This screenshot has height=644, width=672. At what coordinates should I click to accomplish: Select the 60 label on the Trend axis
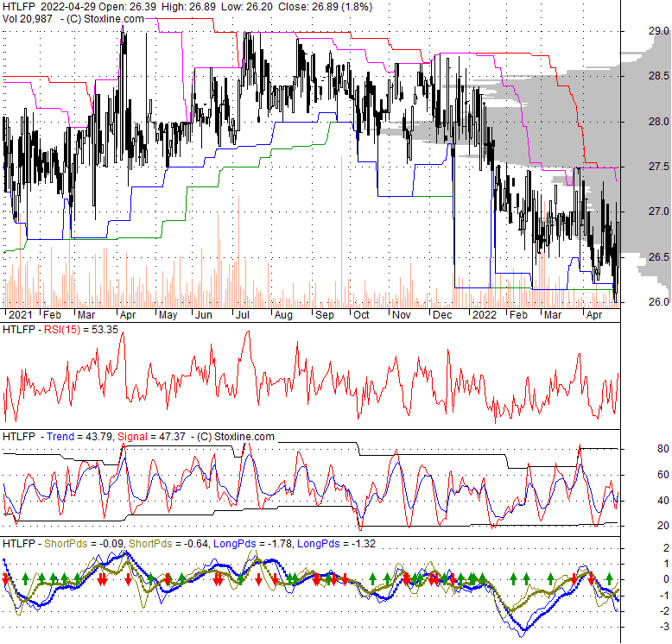point(663,475)
